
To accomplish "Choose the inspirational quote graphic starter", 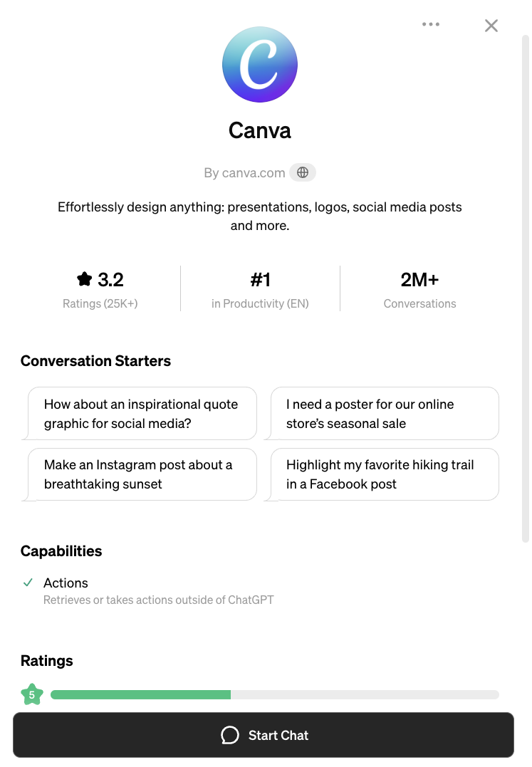I will [142, 414].
